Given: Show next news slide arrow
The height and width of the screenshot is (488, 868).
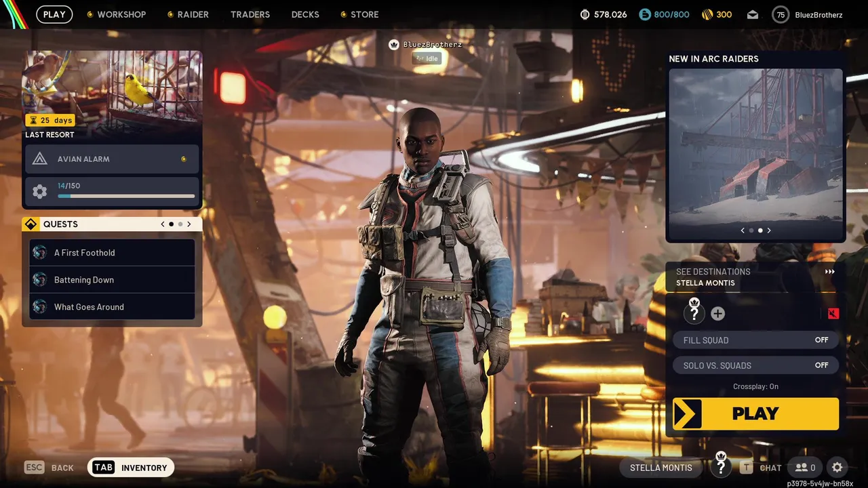Looking at the screenshot, I should pos(768,230).
